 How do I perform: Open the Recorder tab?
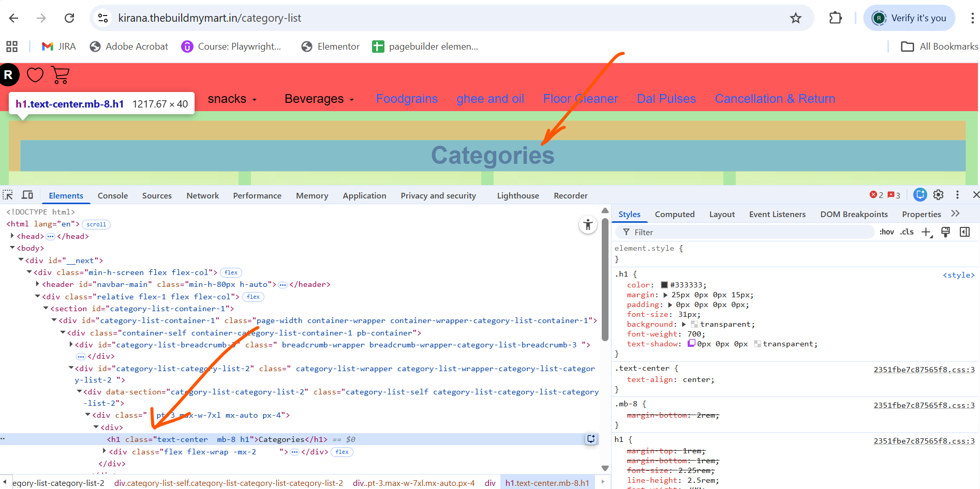pos(571,196)
